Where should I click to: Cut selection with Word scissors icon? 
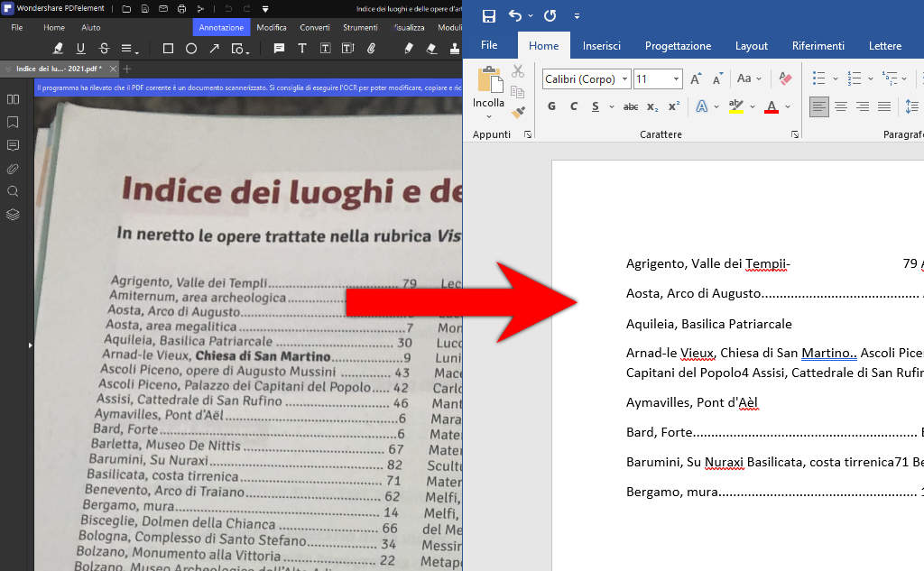pyautogui.click(x=518, y=71)
